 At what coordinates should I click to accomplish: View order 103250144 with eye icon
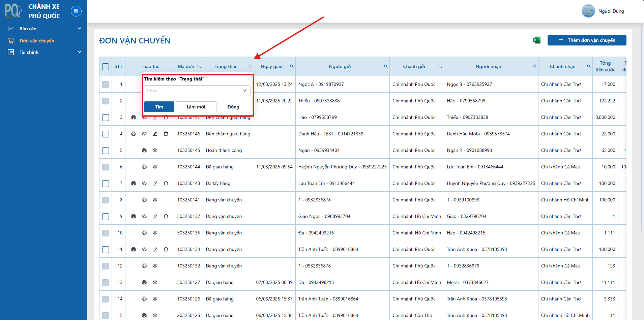pos(155,167)
